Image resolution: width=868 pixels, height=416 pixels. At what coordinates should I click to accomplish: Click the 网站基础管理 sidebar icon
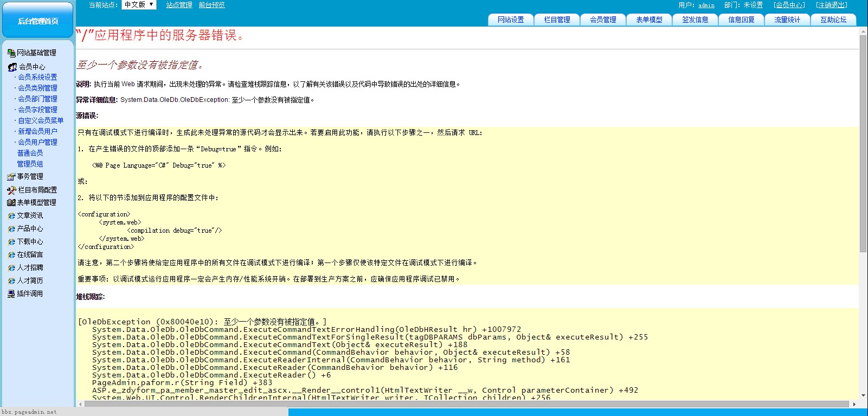point(11,53)
